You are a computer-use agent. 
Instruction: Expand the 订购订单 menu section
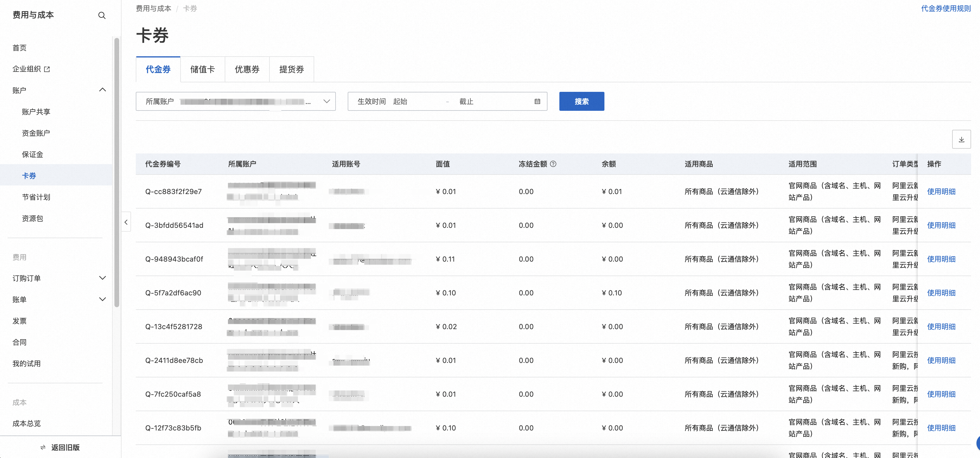pos(102,278)
